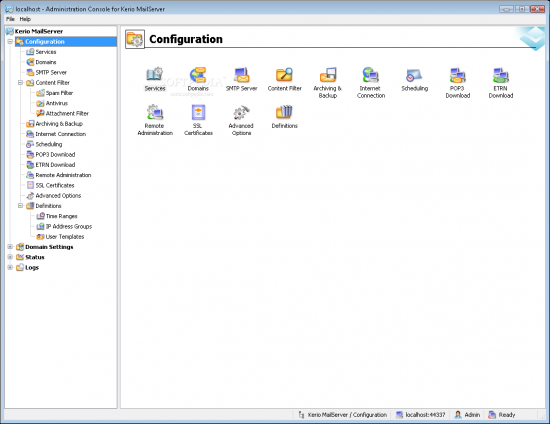This screenshot has width=550, height=424.
Task: Select SMTP Server in the sidebar tree
Action: [x=51, y=72]
